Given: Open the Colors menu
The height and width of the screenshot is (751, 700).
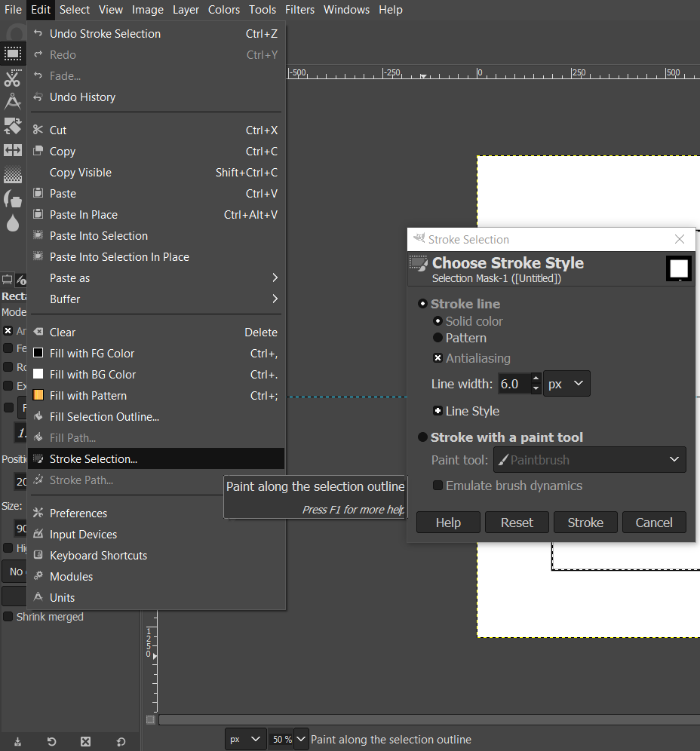Looking at the screenshot, I should (x=224, y=10).
